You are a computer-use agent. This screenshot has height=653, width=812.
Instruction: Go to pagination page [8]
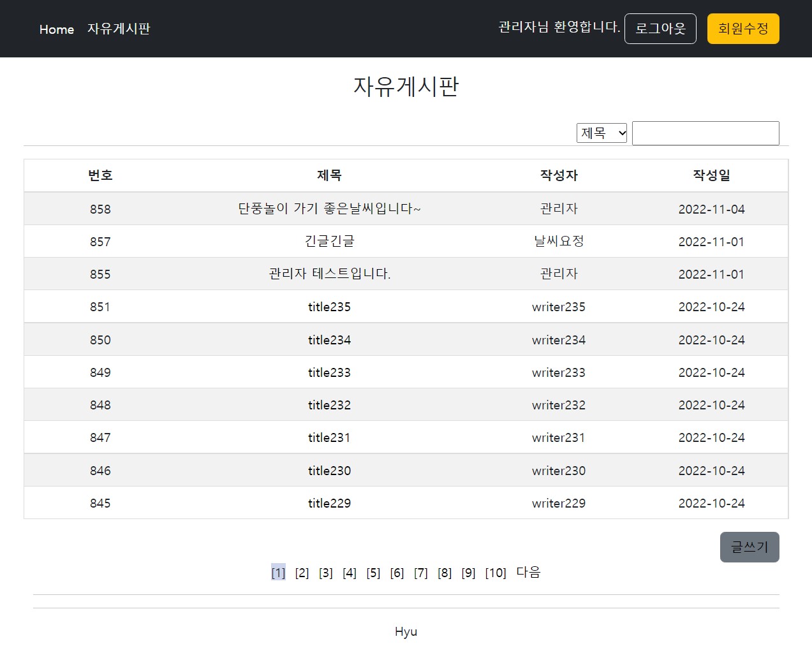(445, 573)
